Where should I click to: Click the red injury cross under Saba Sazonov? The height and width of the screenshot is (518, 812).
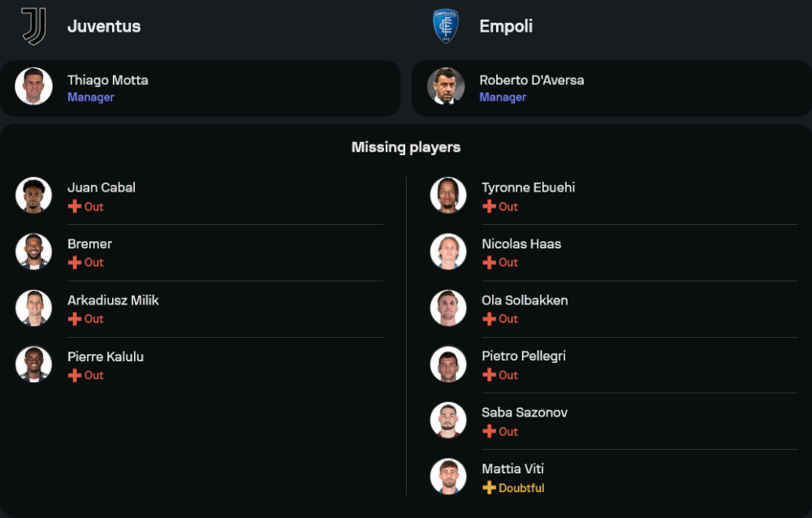pyautogui.click(x=489, y=431)
